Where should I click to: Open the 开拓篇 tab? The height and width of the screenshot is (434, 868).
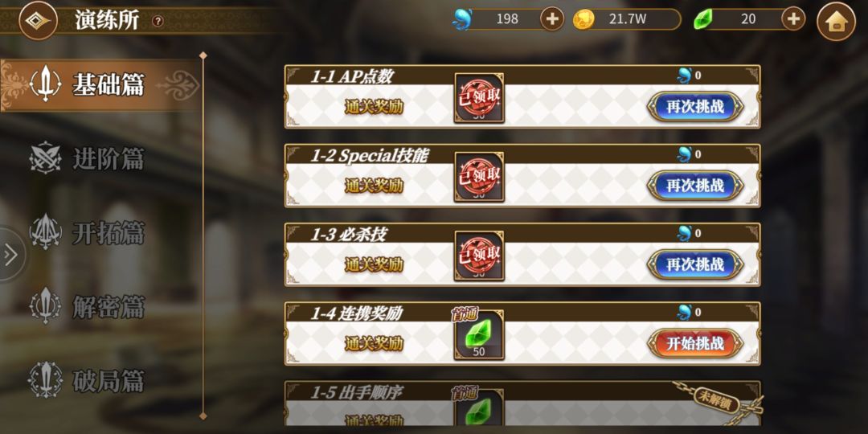[86, 234]
